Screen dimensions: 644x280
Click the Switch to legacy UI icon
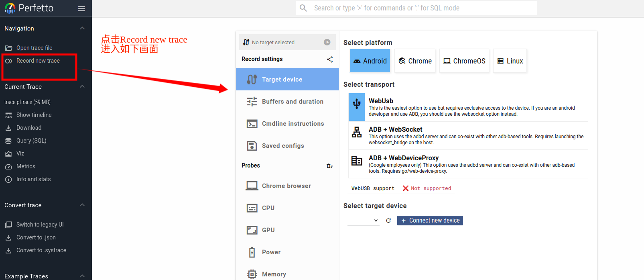pos(8,225)
